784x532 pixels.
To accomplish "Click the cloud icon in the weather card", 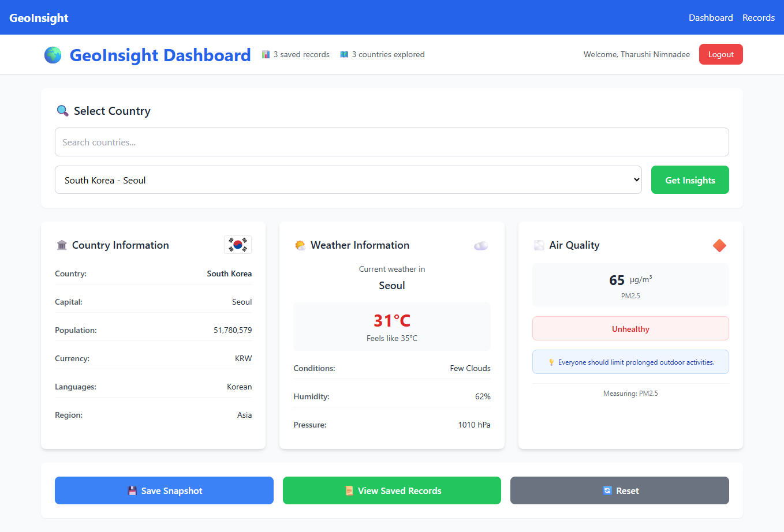I will (481, 246).
